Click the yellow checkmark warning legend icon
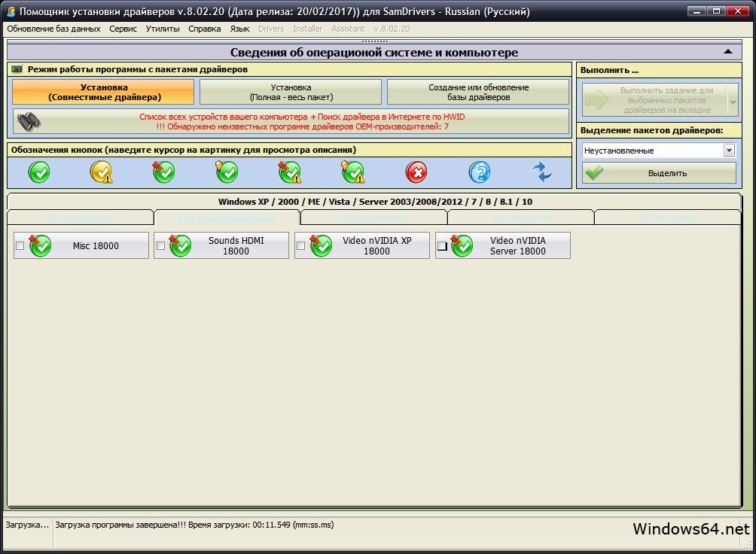The image size is (756, 554). tap(102, 172)
